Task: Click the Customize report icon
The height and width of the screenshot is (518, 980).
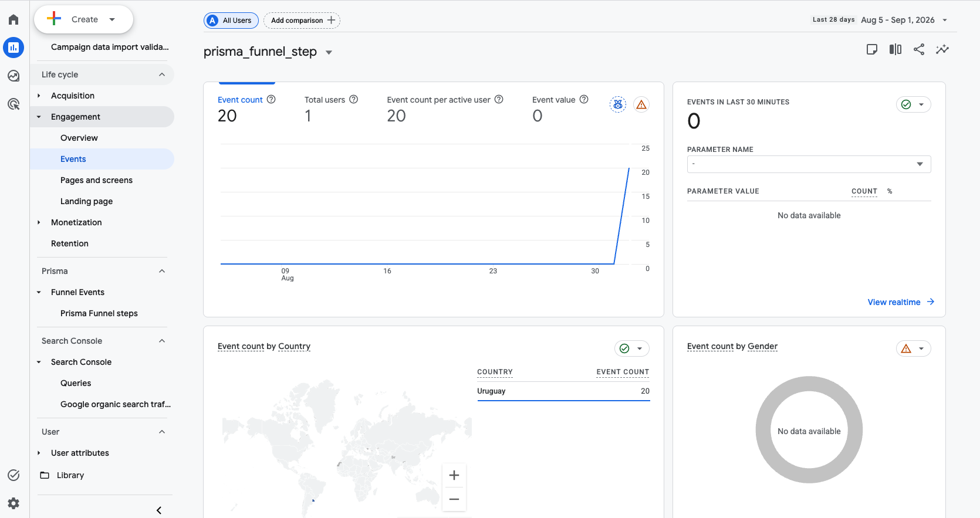Action: point(872,49)
